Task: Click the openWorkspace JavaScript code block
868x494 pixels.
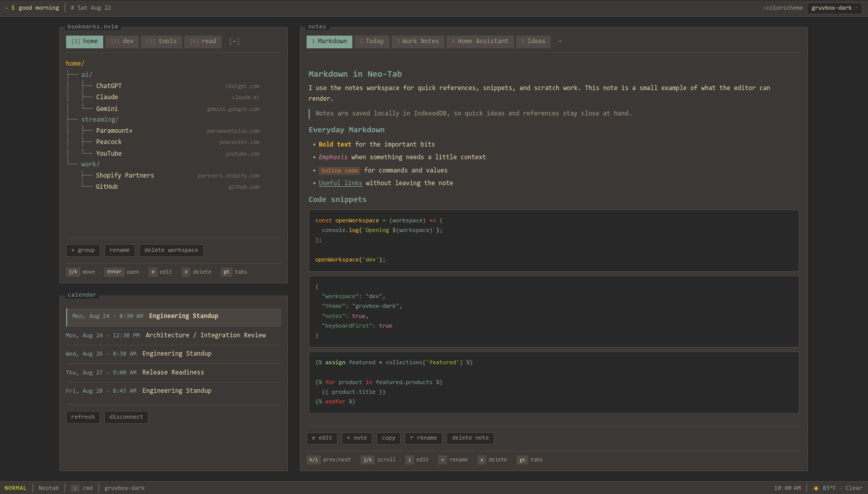Action: click(x=554, y=241)
